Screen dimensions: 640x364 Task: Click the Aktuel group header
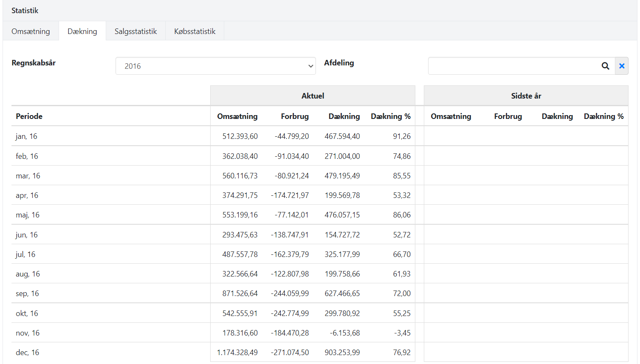coord(313,96)
